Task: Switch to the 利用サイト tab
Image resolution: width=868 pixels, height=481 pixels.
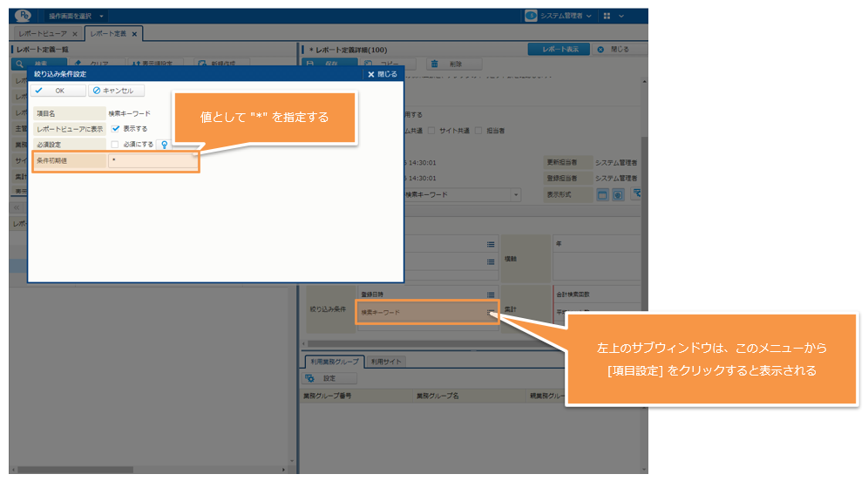Action: click(385, 362)
